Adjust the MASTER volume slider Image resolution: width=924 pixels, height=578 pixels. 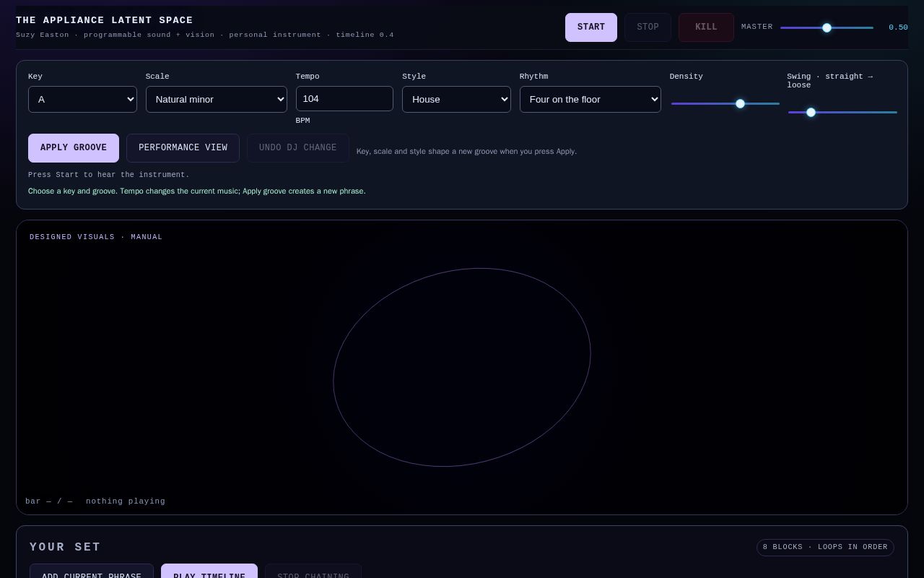[827, 27]
